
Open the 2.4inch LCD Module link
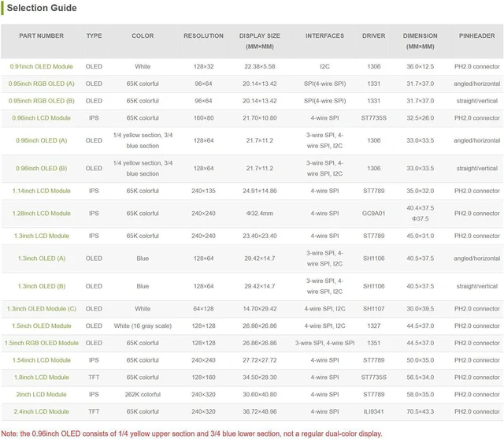[x=42, y=411]
